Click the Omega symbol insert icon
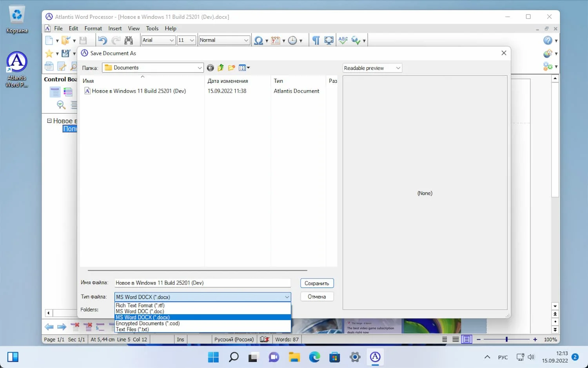588x368 pixels. pyautogui.click(x=258, y=40)
